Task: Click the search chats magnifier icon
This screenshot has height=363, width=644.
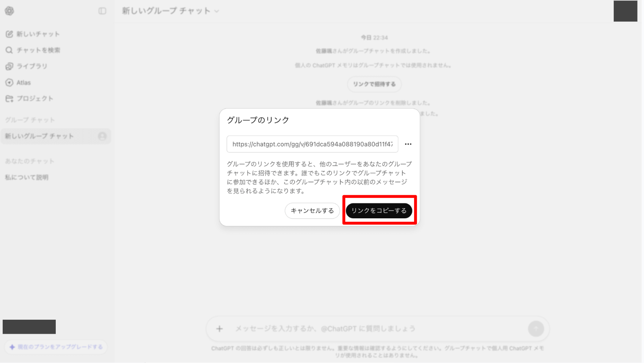Action: tap(9, 50)
